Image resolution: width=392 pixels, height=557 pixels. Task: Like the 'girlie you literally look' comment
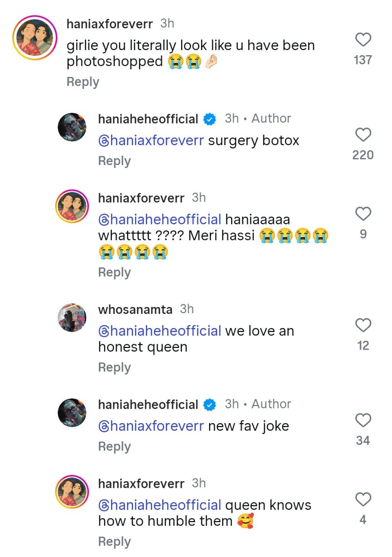tap(363, 40)
